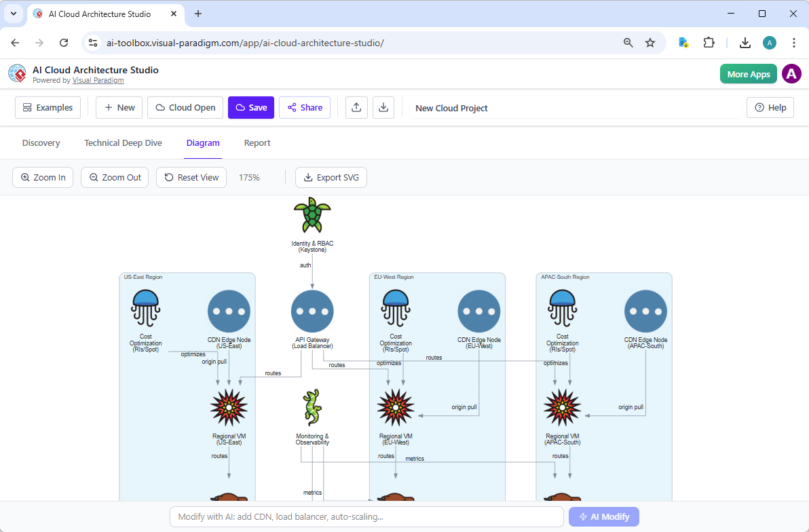Click the download icon beside the upload icon

[383, 107]
